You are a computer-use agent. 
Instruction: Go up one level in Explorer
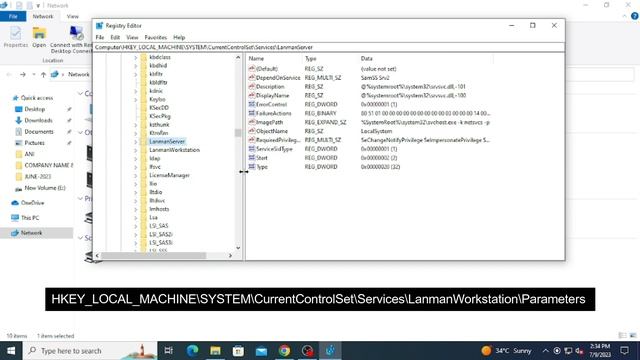click(43, 75)
